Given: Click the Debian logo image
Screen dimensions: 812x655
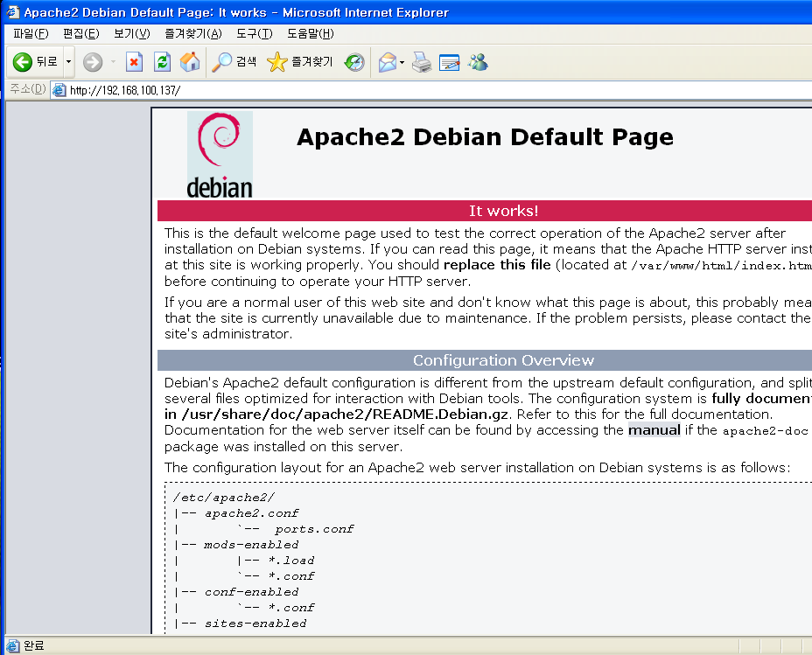Looking at the screenshot, I should click(x=220, y=155).
